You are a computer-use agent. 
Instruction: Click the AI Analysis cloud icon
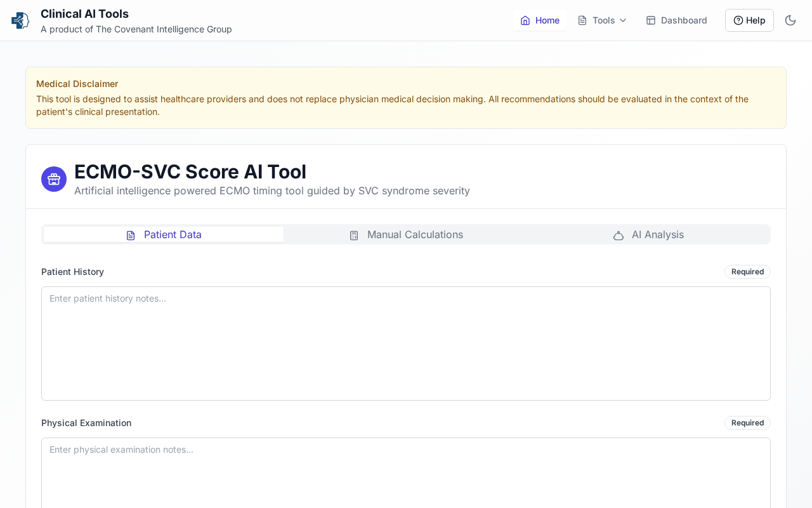pyautogui.click(x=619, y=235)
